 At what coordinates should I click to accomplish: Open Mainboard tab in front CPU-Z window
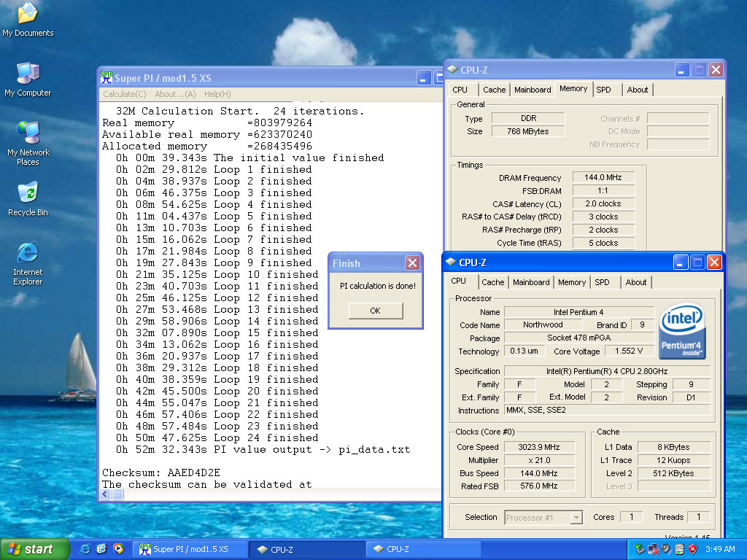tap(531, 282)
